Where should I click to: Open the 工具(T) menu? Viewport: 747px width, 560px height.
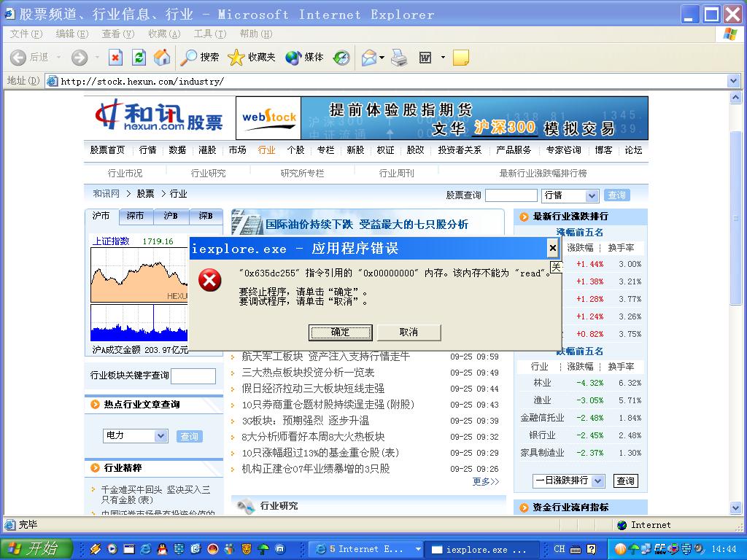[210, 34]
